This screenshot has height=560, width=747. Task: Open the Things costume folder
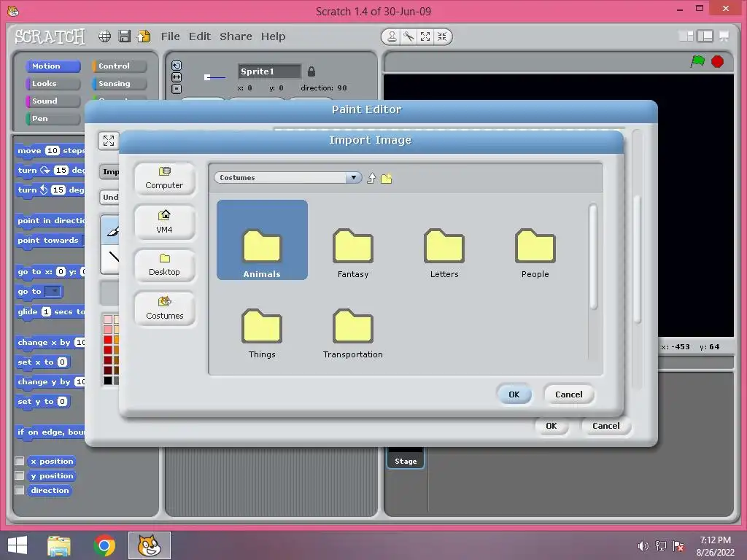pos(262,332)
